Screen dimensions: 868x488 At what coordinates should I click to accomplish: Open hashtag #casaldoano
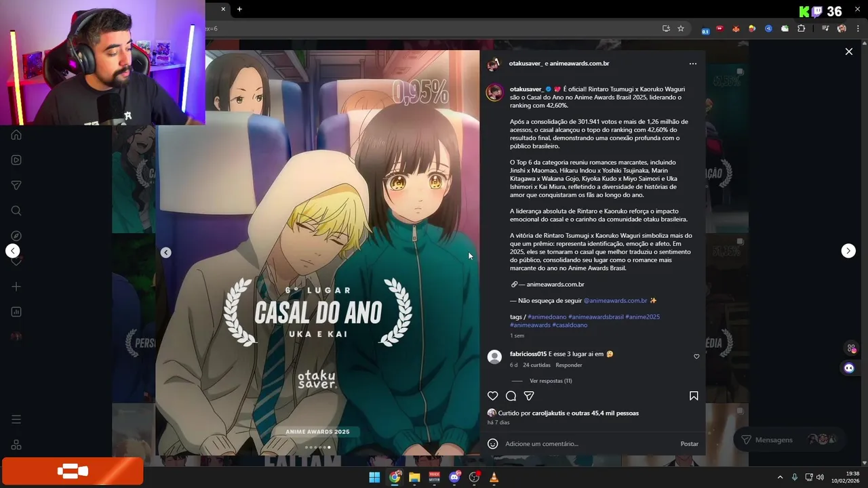(570, 325)
